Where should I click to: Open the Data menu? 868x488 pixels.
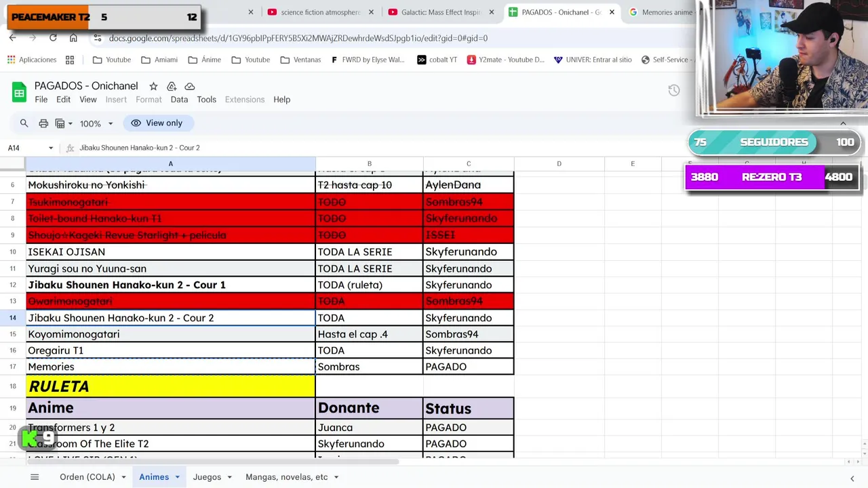tap(179, 100)
